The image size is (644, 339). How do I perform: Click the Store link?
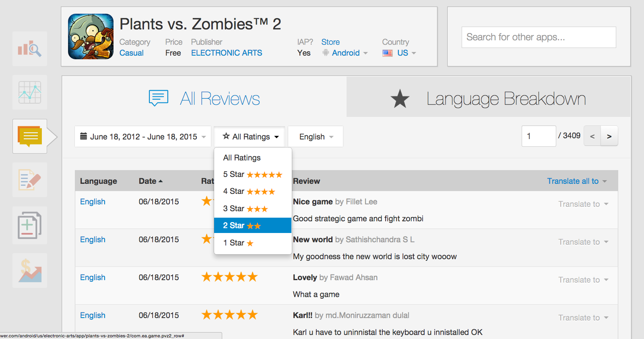pyautogui.click(x=330, y=42)
